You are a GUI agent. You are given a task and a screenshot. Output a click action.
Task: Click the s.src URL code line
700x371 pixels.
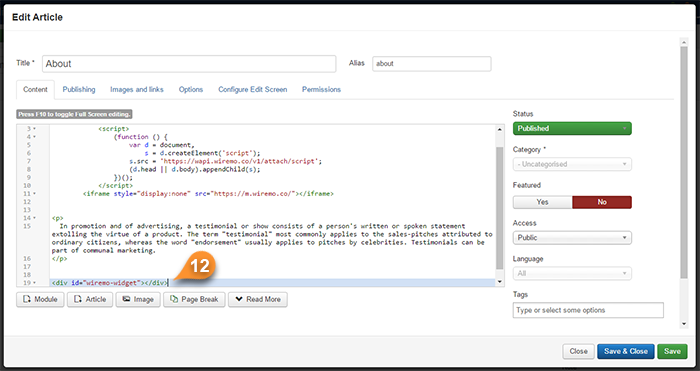coord(225,161)
